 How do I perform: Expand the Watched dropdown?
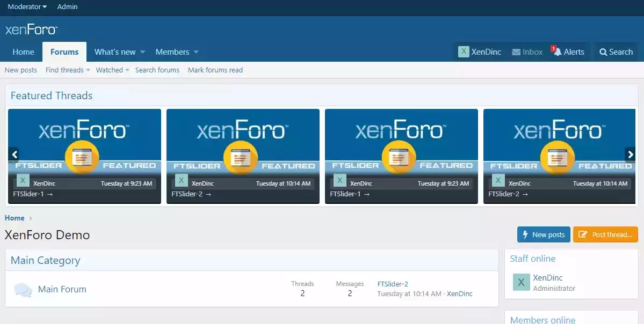point(113,70)
